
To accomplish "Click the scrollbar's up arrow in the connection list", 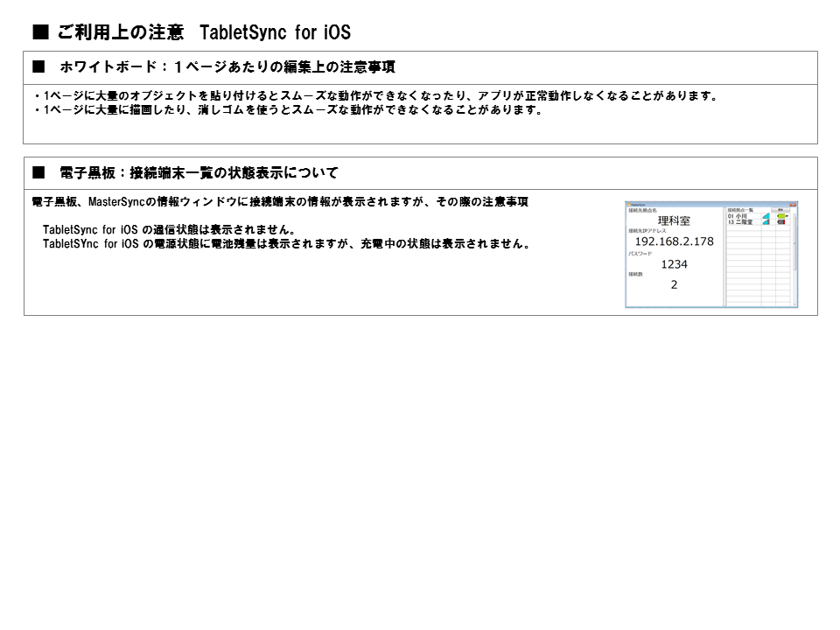I will tap(794, 215).
